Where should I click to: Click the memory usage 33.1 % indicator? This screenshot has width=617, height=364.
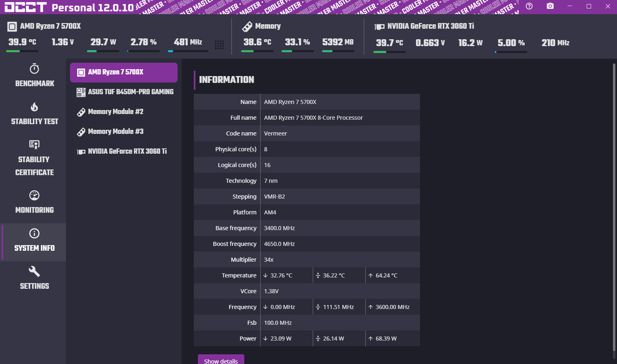pos(297,42)
